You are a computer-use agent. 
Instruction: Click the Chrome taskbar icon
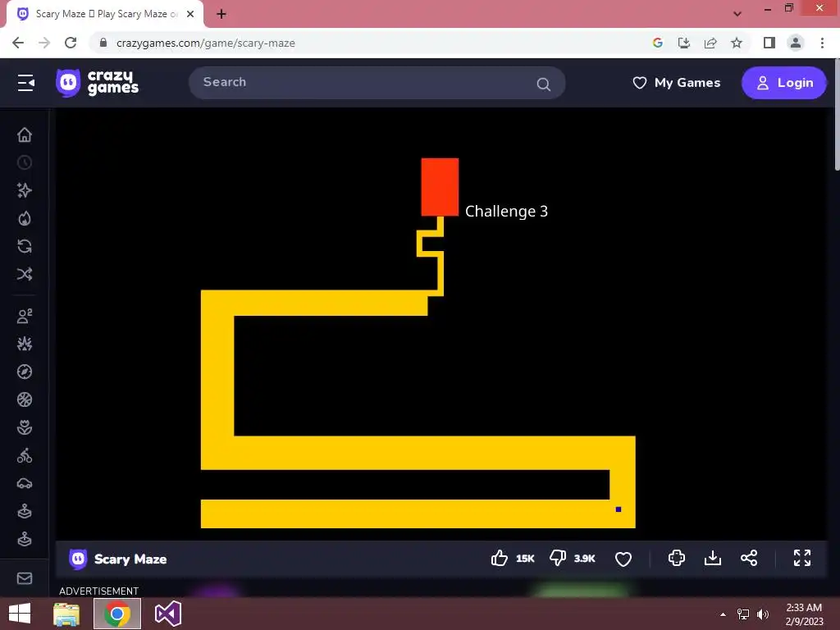pos(117,614)
